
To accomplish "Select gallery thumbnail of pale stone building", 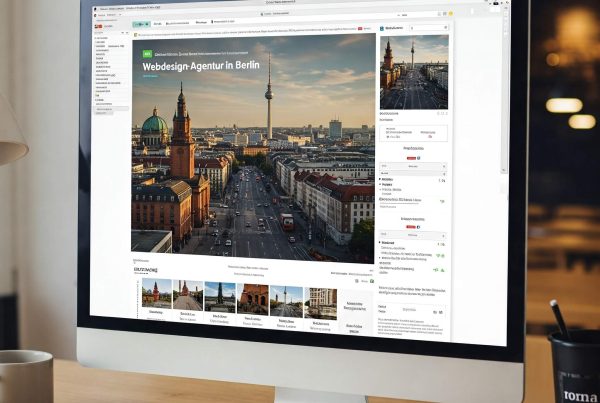I will click(x=321, y=303).
